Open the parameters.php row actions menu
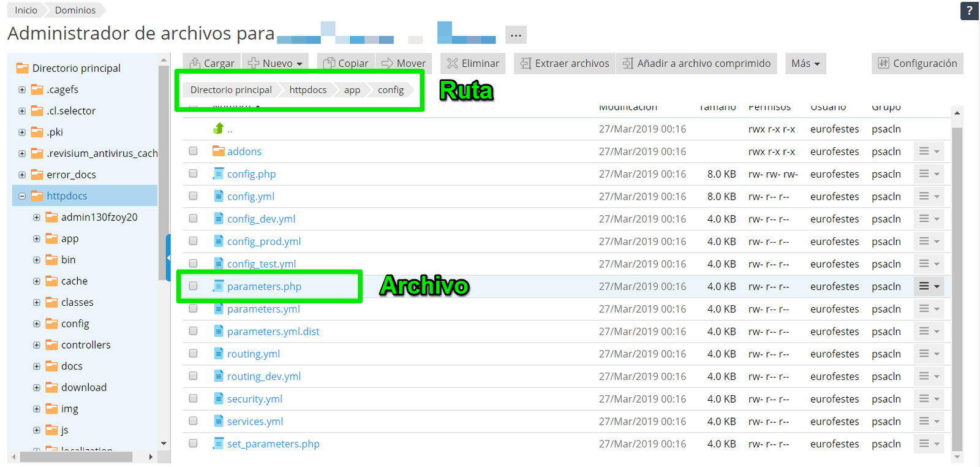The height and width of the screenshot is (467, 980). tap(929, 286)
